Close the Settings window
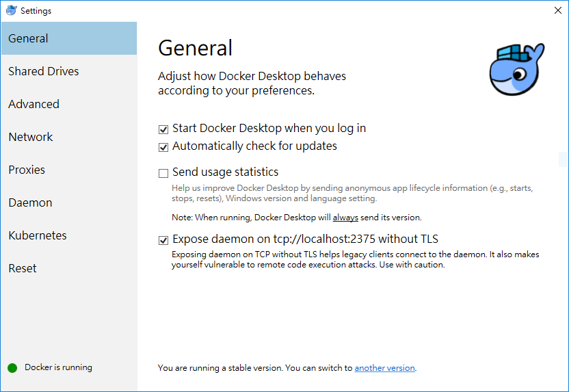The width and height of the screenshot is (569, 392). 558,10
